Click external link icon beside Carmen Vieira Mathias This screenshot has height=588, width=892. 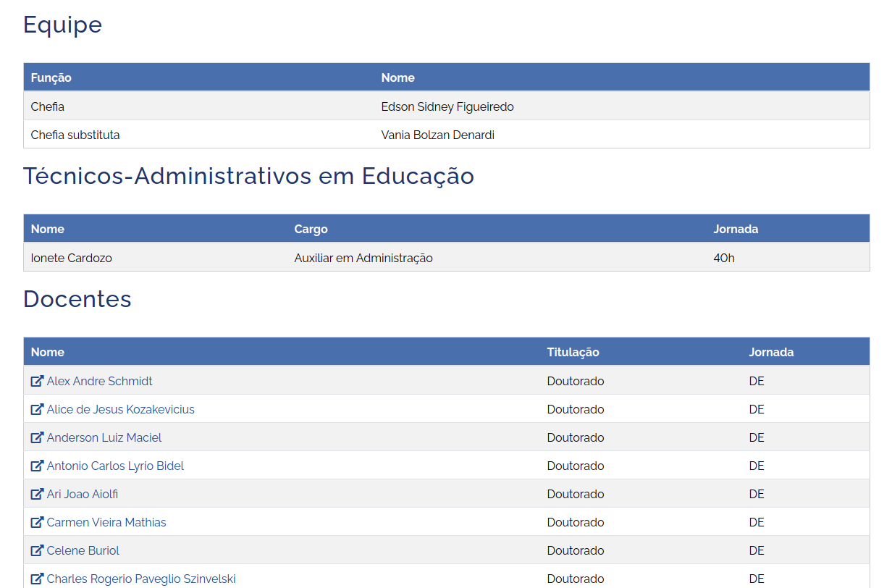click(x=37, y=522)
